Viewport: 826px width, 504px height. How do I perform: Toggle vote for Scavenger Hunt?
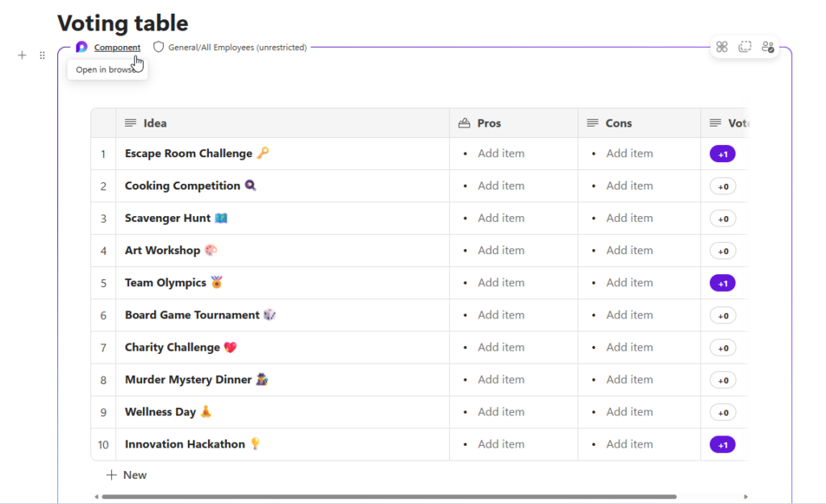click(723, 219)
